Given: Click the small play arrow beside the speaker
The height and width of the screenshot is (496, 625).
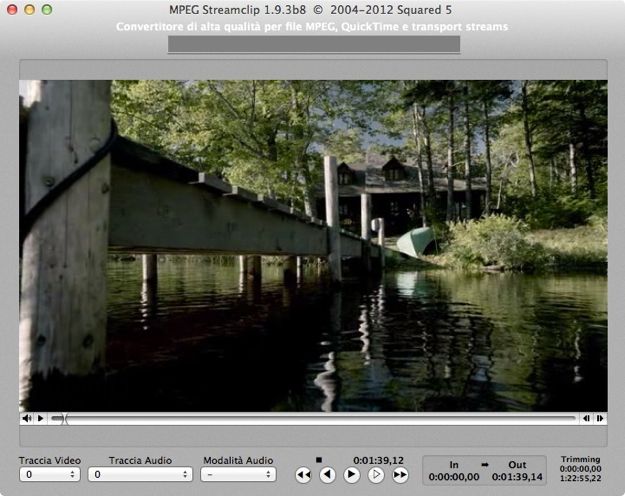Looking at the screenshot, I should coord(40,418).
